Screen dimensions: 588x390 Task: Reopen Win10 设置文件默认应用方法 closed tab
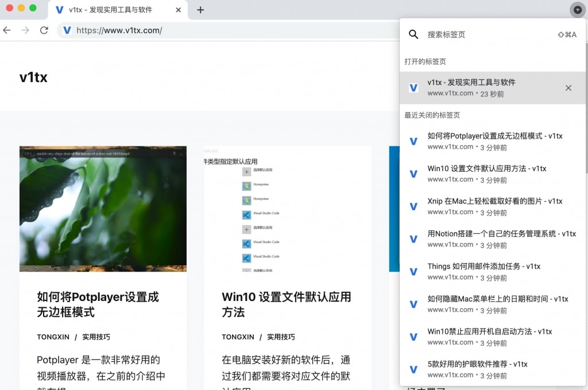pyautogui.click(x=492, y=174)
